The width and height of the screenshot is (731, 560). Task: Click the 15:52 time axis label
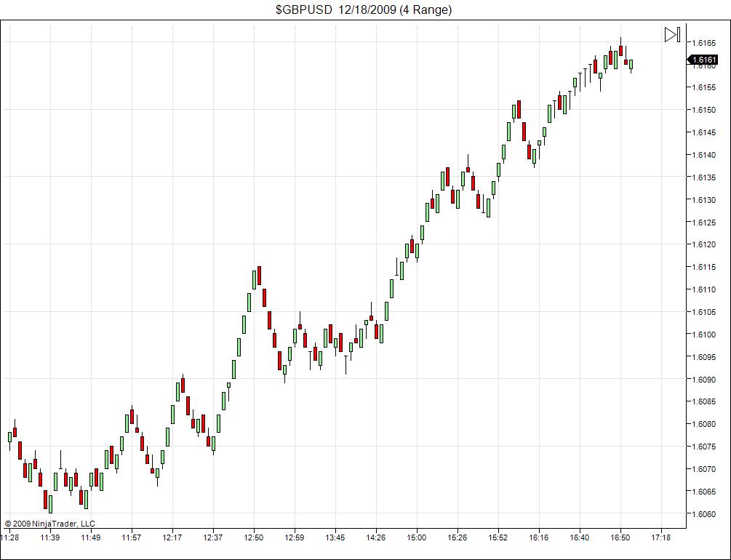(x=498, y=537)
